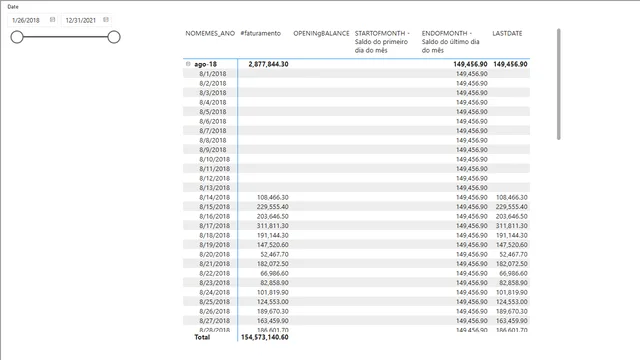Viewport: 640px width, 360px height.
Task: Click the Total value 154,573,140.60
Action: pos(264,337)
